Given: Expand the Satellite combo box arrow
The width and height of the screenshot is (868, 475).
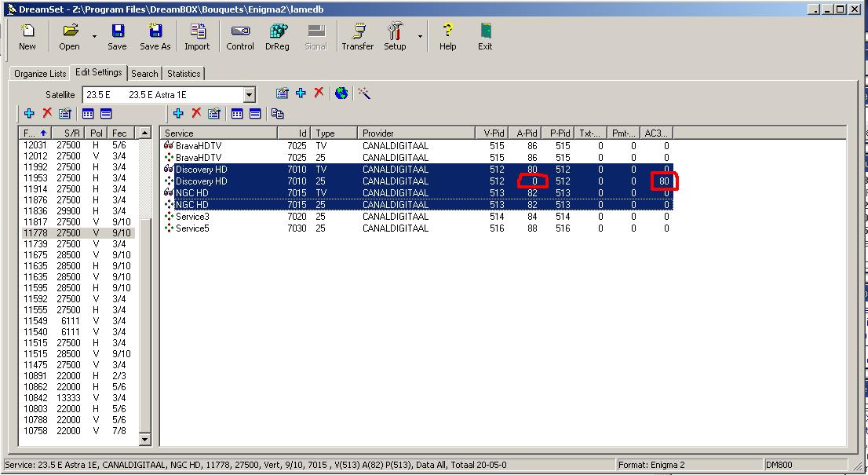Looking at the screenshot, I should pyautogui.click(x=249, y=95).
